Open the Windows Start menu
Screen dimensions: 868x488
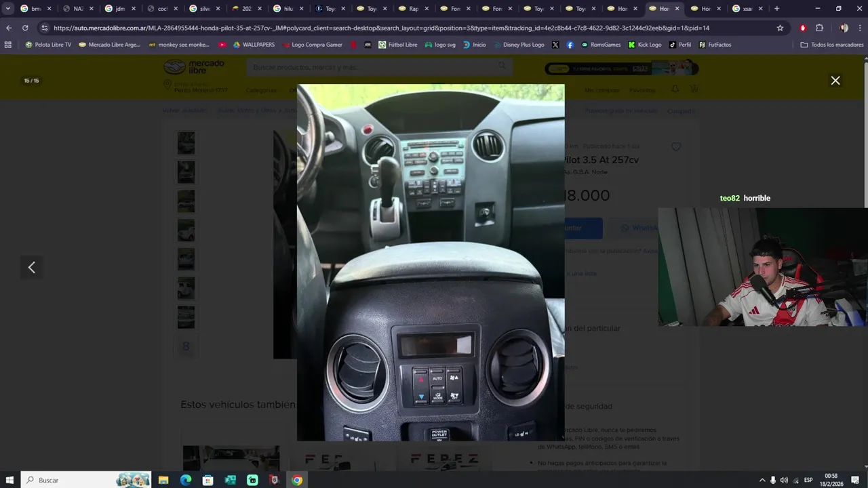click(x=9, y=480)
